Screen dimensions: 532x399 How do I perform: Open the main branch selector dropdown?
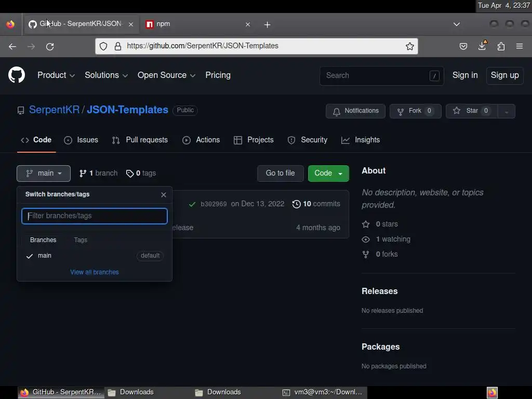coord(44,174)
